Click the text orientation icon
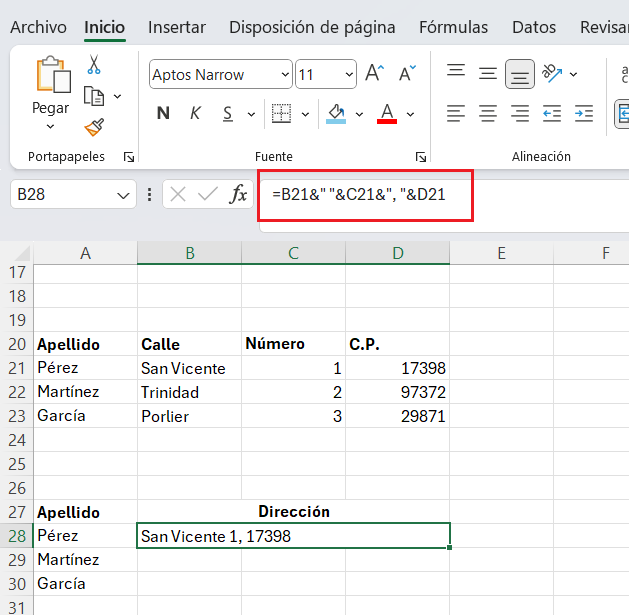 [x=552, y=73]
